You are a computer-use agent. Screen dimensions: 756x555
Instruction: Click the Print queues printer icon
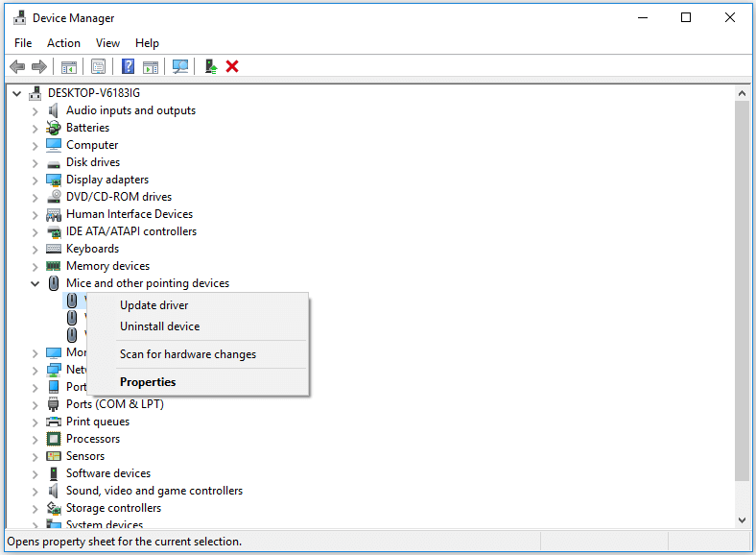tap(54, 422)
